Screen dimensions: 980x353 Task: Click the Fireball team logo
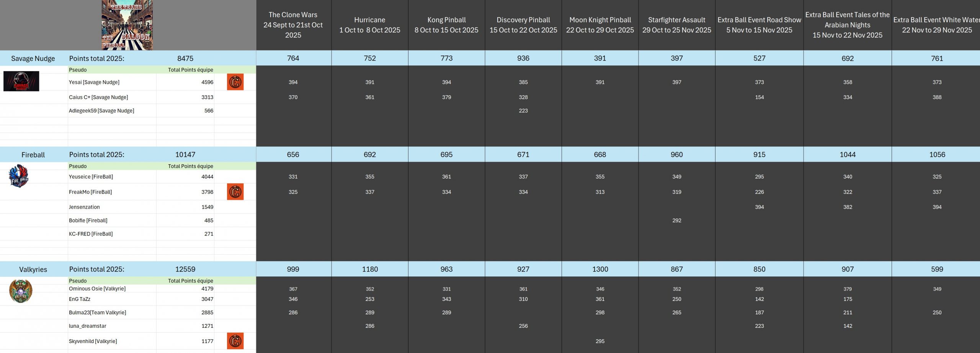(x=19, y=176)
